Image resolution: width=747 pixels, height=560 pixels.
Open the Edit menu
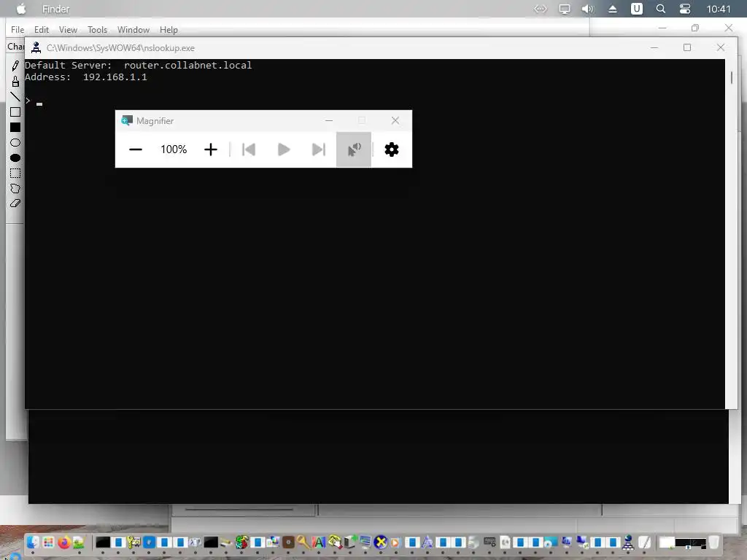[42, 29]
